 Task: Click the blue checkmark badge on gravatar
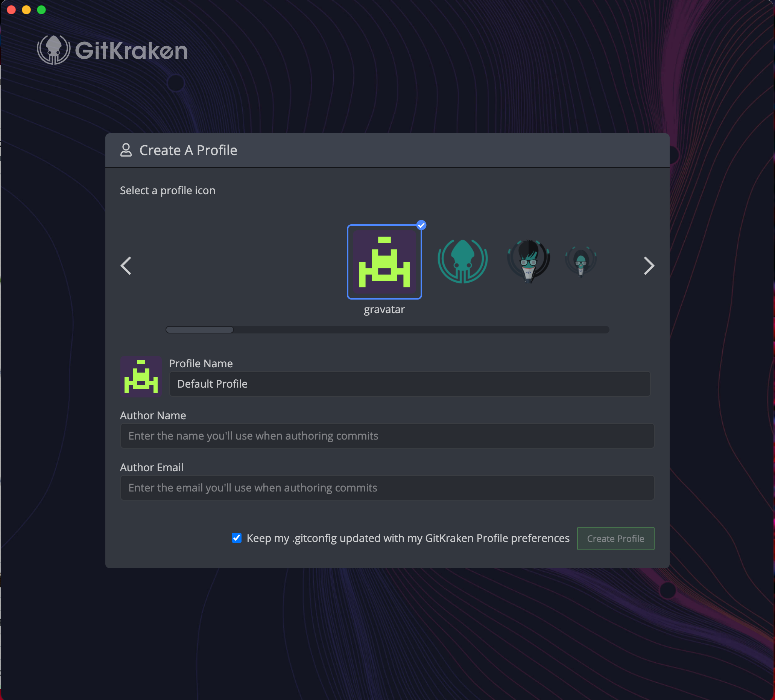tap(421, 225)
